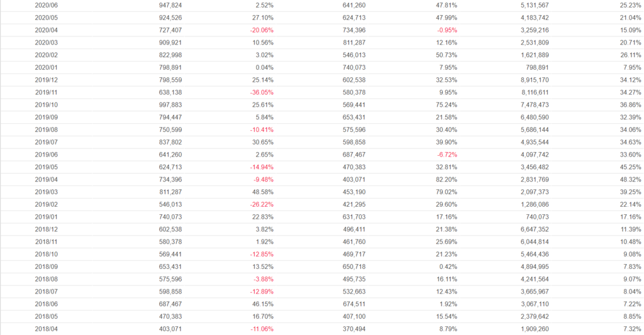Click the 8,915,170 cumulative figure
This screenshot has width=644, height=335.
tap(535, 80)
